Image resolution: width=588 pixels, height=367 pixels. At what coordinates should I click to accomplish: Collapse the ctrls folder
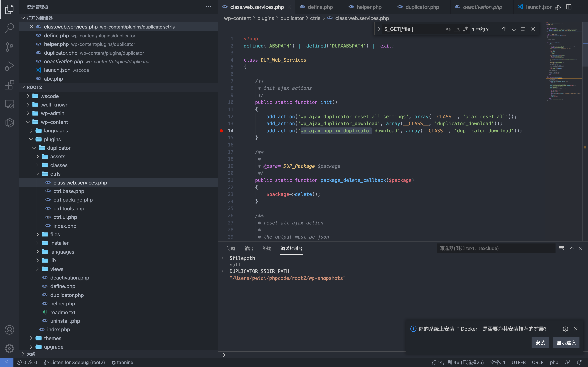[55, 174]
